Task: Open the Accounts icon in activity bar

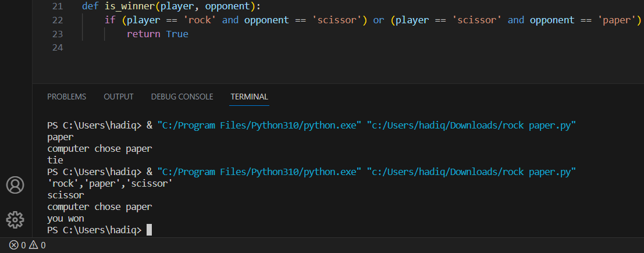Action: click(x=15, y=185)
